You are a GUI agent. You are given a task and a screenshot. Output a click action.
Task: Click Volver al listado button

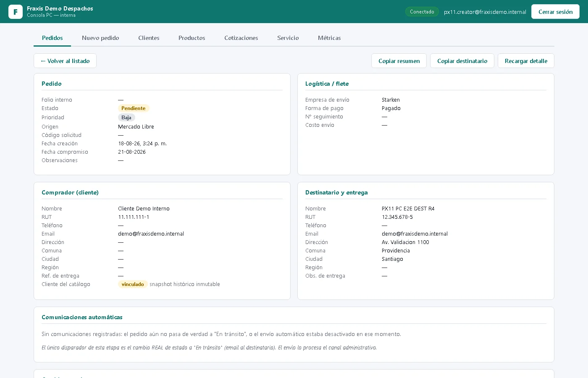pyautogui.click(x=65, y=61)
